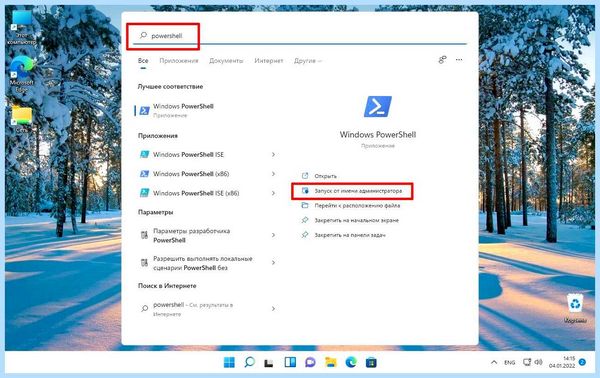
Task: Open the network tray icon
Action: point(527,362)
